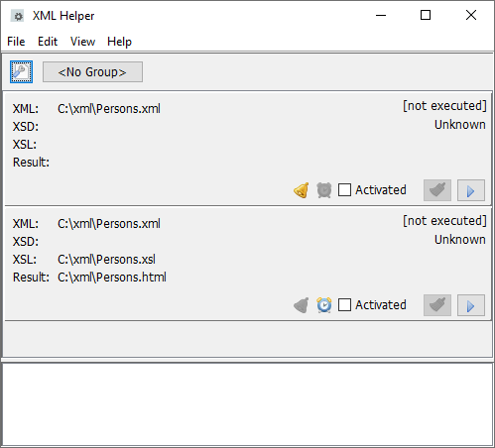Viewport: 495px width, 448px height.
Task: Open the <No Group> selector
Action: (x=92, y=71)
